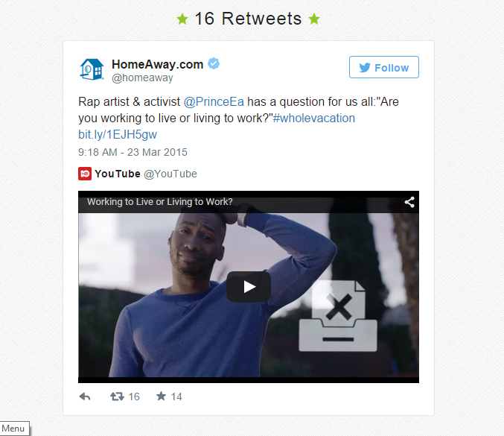
Task: Click the share icon on the video
Action: 409,202
